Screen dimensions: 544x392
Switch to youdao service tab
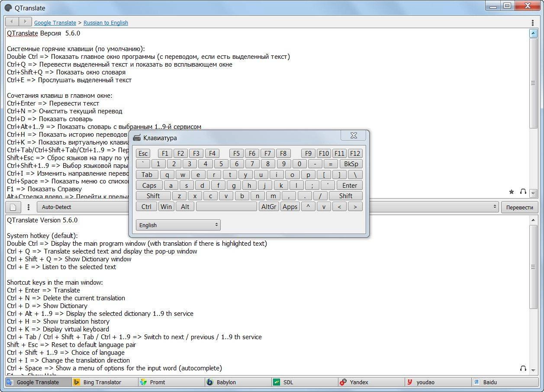click(x=438, y=382)
